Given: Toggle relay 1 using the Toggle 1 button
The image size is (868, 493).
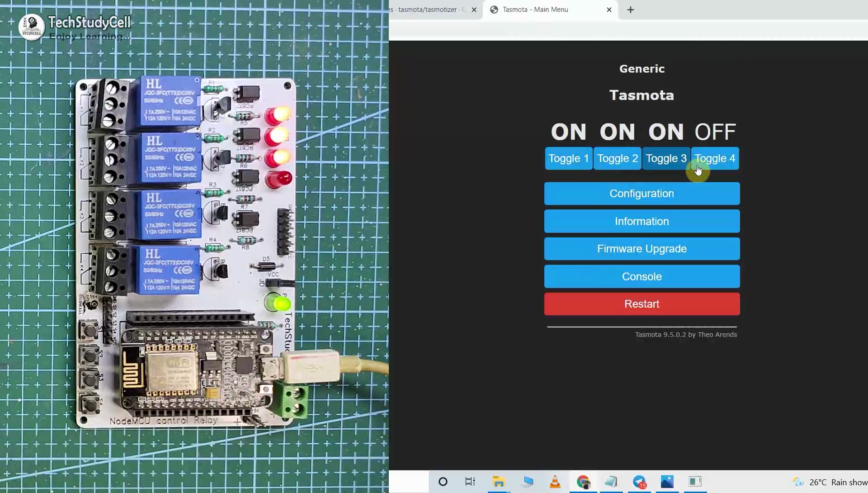Looking at the screenshot, I should point(568,158).
